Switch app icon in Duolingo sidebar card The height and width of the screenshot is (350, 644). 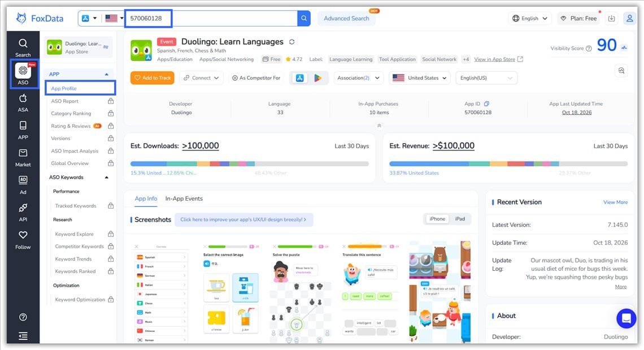coord(106,47)
